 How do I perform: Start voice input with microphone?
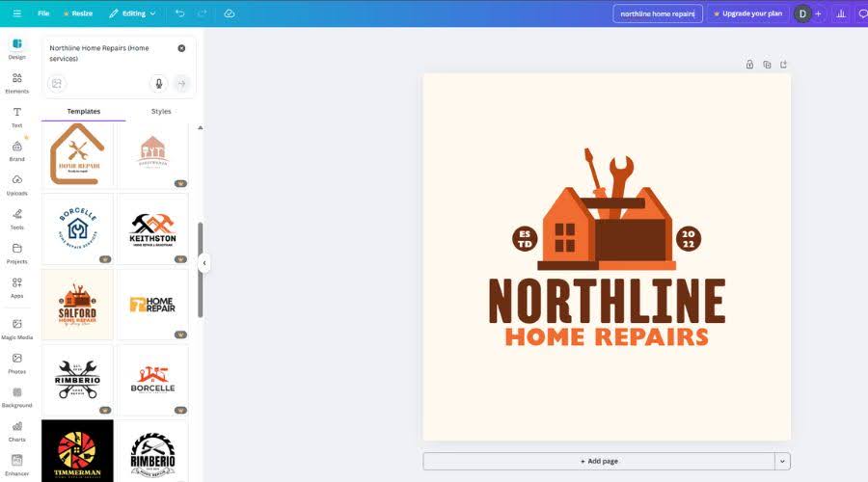(159, 84)
